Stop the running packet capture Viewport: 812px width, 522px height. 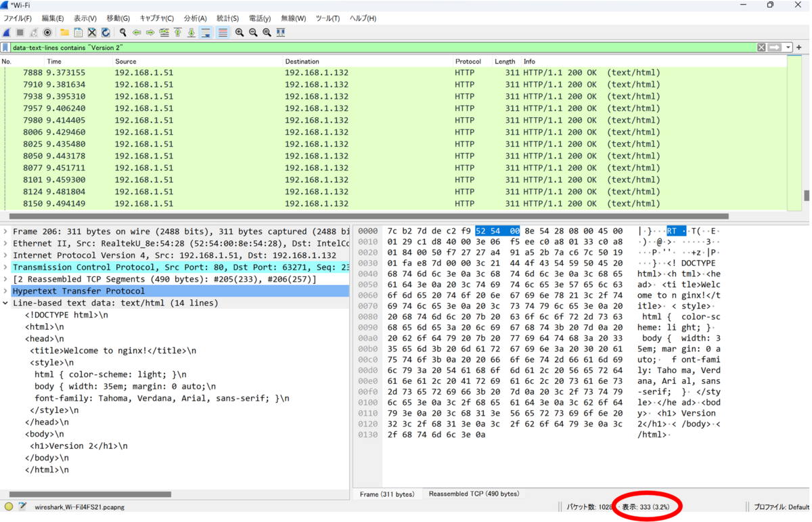20,32
